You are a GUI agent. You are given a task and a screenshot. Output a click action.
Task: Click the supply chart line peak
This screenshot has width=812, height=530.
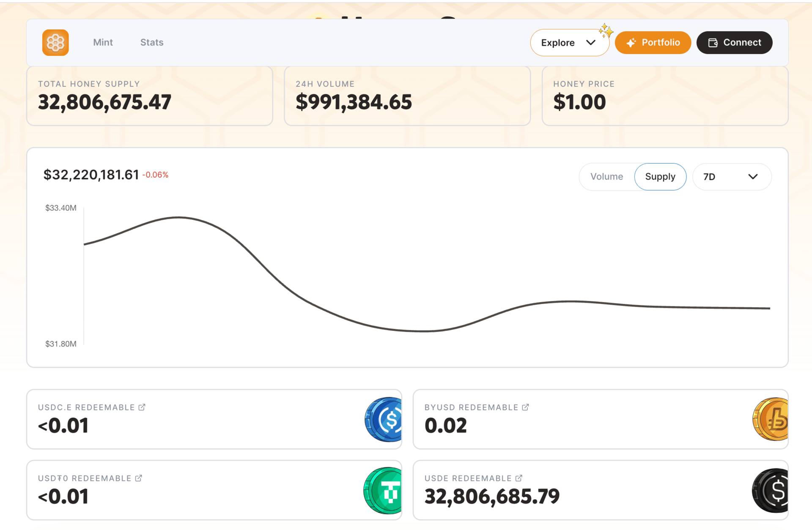[178, 217]
